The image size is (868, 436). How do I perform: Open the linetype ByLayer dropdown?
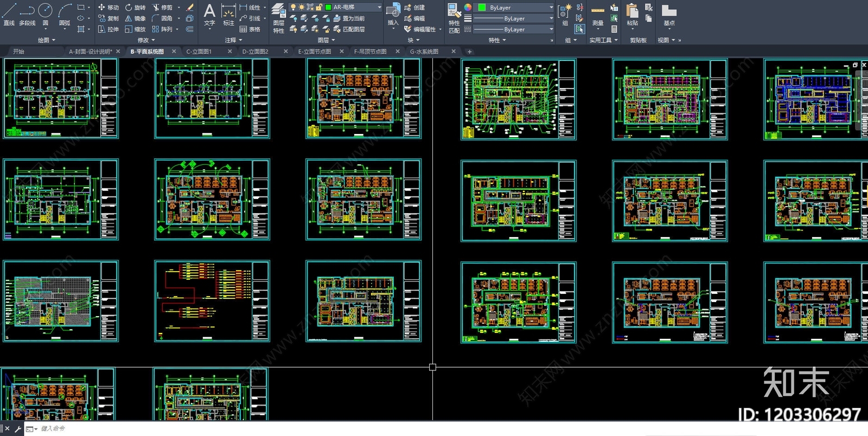pos(514,29)
